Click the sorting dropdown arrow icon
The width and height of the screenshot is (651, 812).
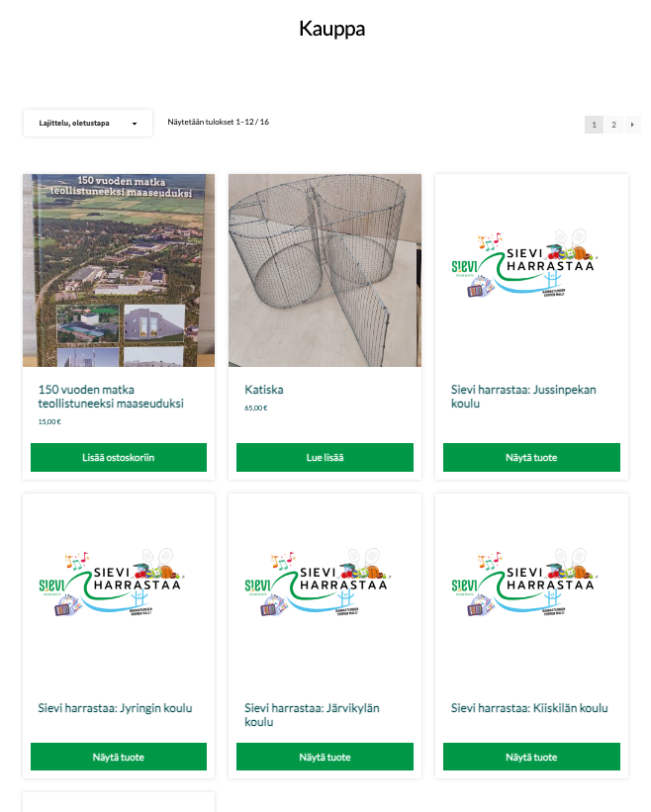click(135, 124)
